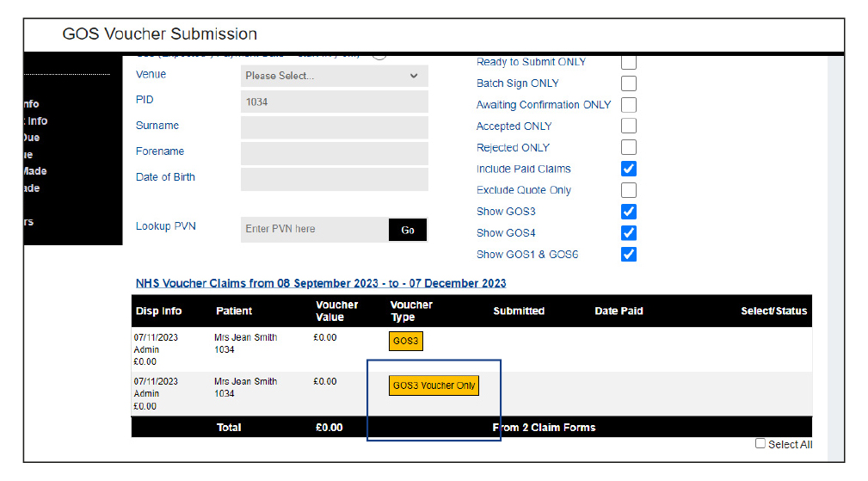
Task: Tick the Select All checkbox
Action: [x=760, y=444]
